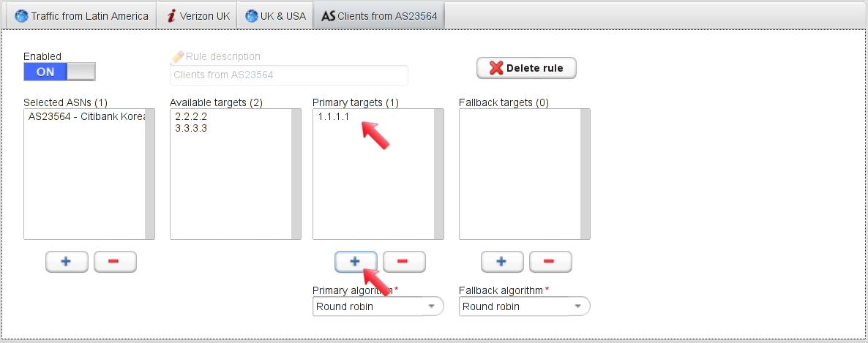This screenshot has height=343, width=868.
Task: Open the Primary algorithm dropdown
Action: click(378, 306)
